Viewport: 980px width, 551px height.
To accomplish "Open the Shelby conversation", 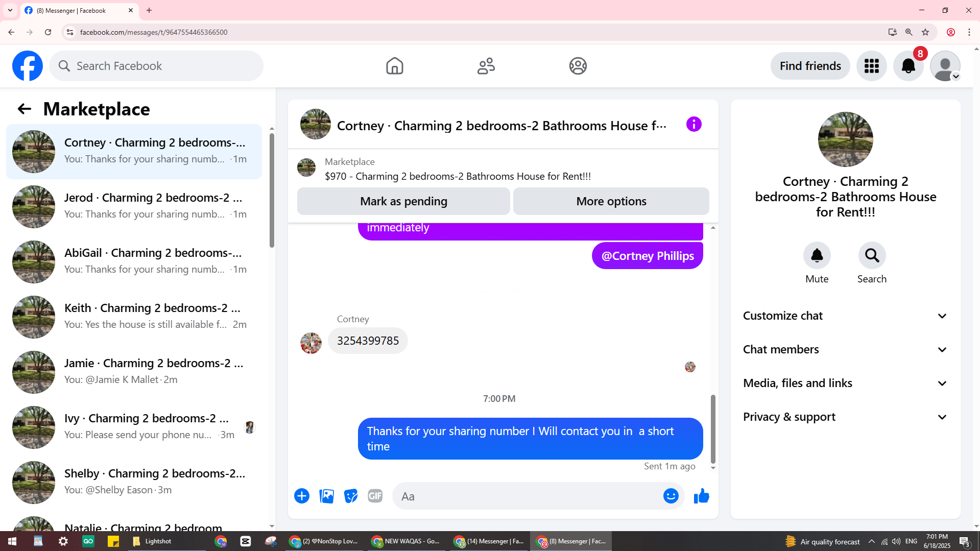I will [134, 483].
